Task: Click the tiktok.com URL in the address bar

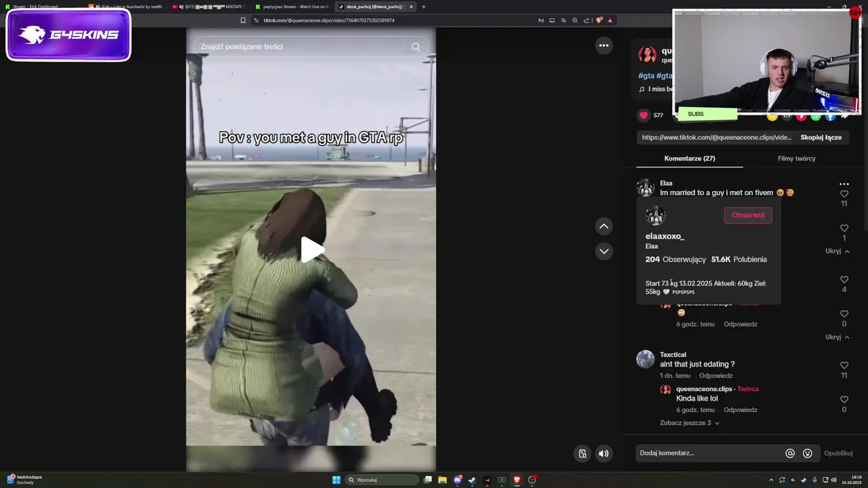Action: pyautogui.click(x=329, y=20)
